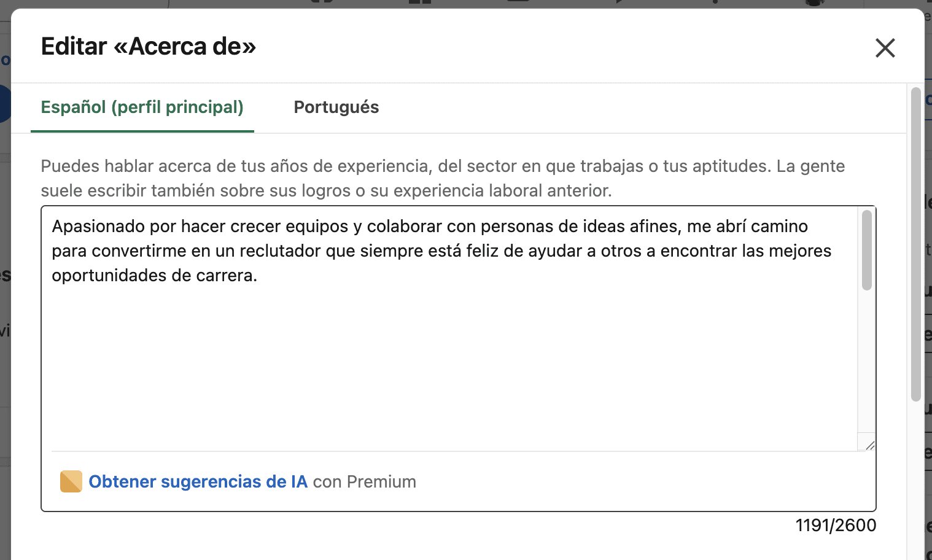Click the dialog scrollbar track below thumb

point(915,479)
